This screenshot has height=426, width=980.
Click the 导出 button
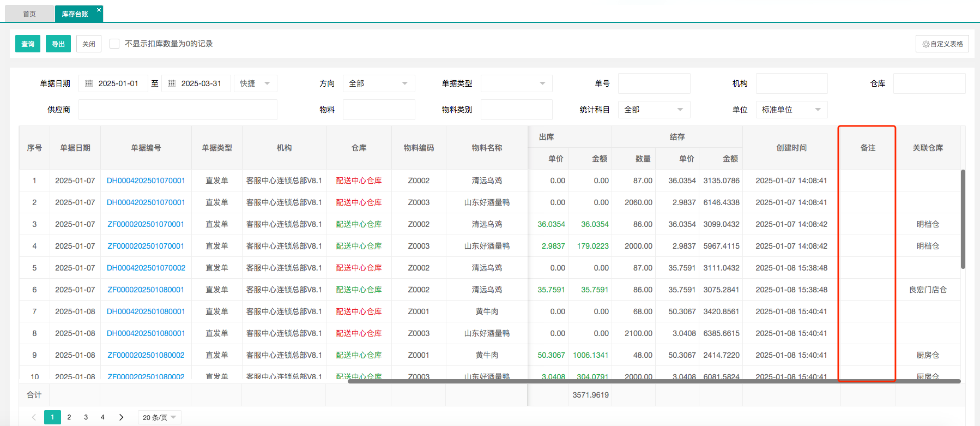click(x=58, y=44)
